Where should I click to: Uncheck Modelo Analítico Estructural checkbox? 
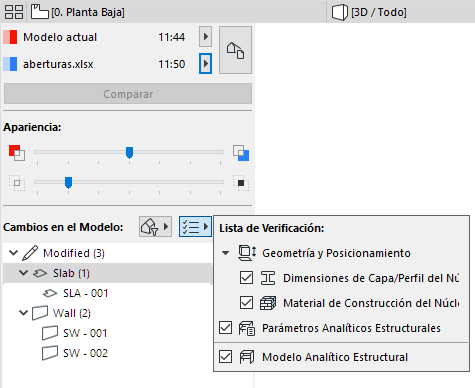click(225, 357)
